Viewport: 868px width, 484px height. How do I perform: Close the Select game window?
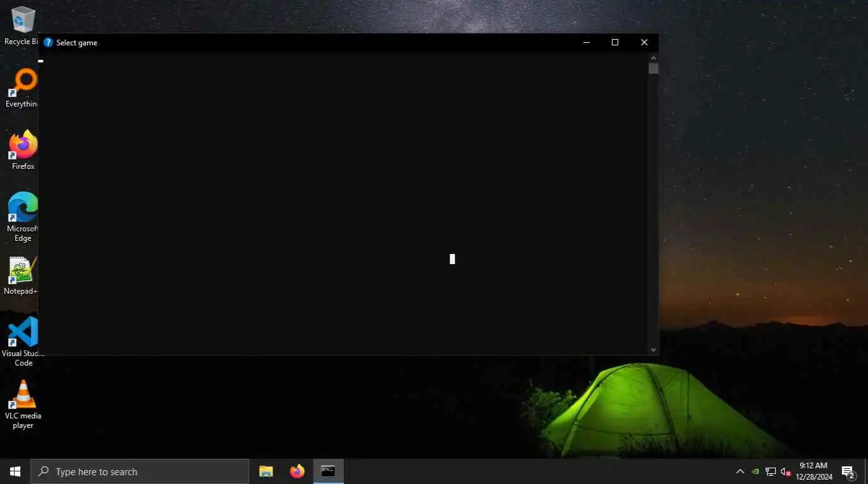coord(644,42)
